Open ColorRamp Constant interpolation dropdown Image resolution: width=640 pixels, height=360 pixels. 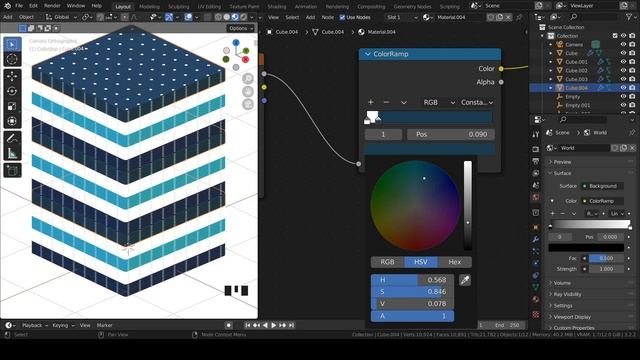coord(477,102)
